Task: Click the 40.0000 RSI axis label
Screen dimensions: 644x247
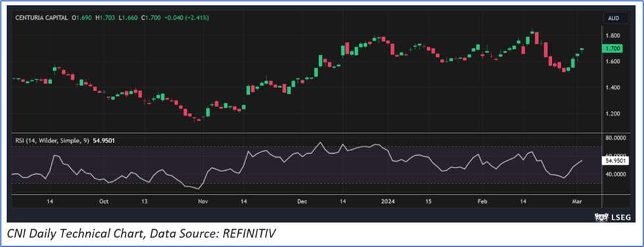Action: [x=615, y=174]
